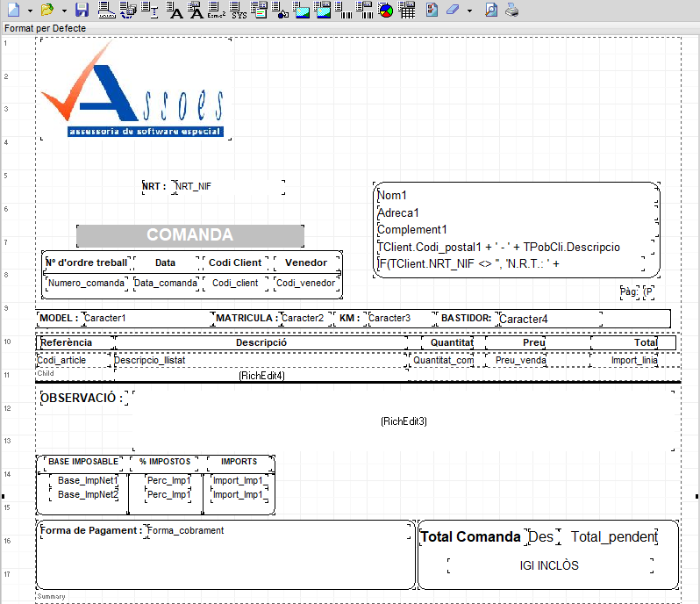Select the E=mc² calculation tool
This screenshot has width=700, height=604.
216,10
